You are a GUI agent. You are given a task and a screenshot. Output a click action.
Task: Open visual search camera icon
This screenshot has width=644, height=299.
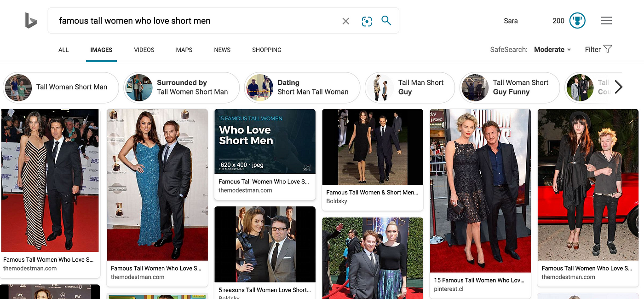pos(367,21)
